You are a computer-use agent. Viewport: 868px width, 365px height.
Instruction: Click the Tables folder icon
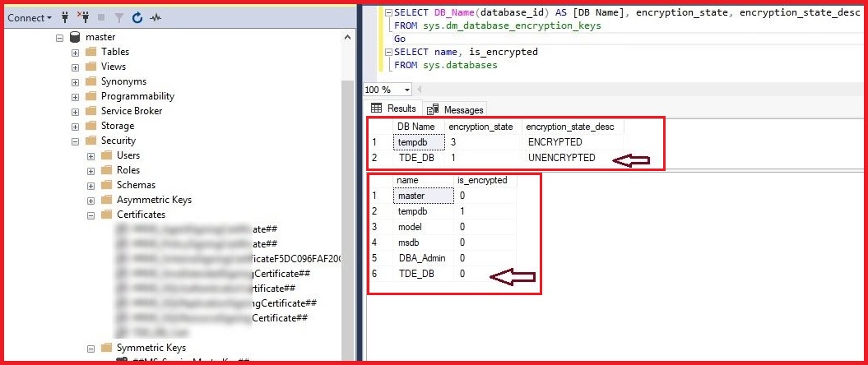91,52
